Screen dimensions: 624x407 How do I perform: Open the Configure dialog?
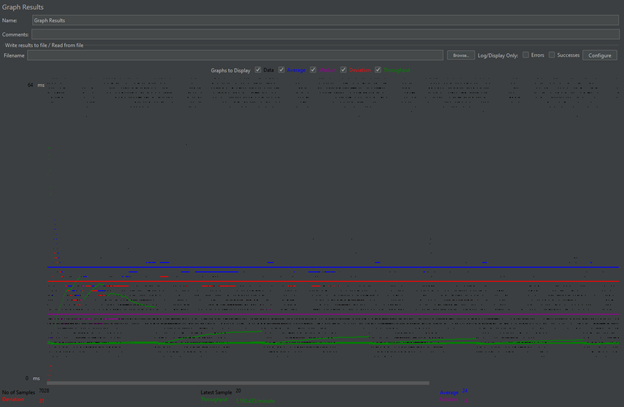(x=600, y=55)
